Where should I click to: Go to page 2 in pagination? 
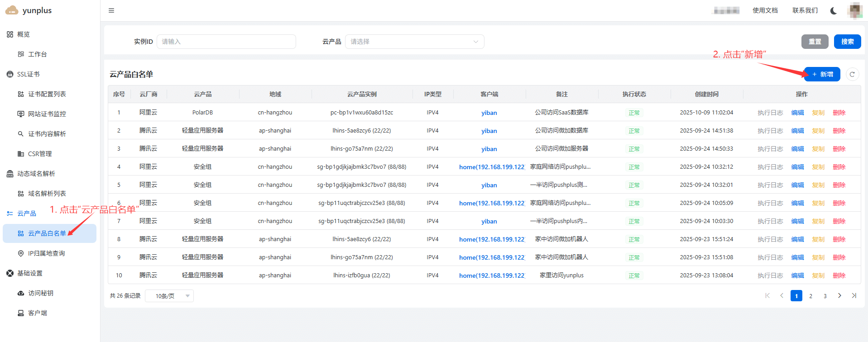[810, 296]
